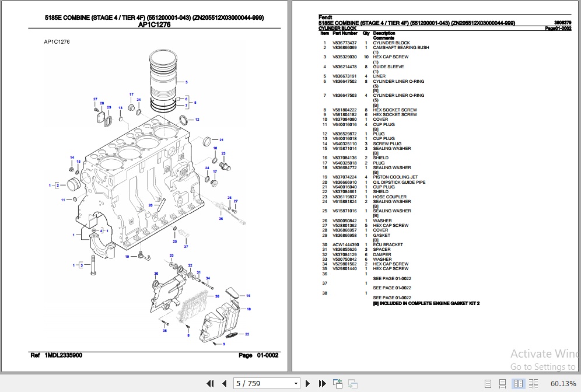581x392 pixels.
Task: Click the greyed next view icon
Action: click(x=353, y=383)
